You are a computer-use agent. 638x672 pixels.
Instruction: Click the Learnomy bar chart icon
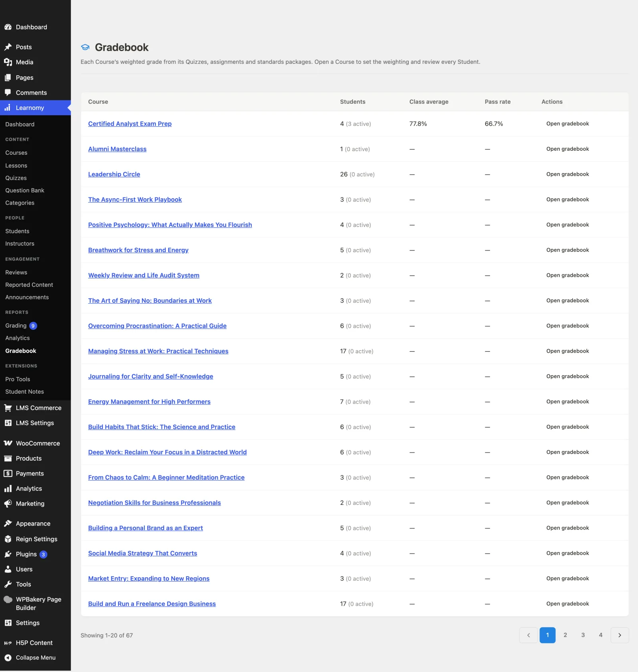coord(8,108)
